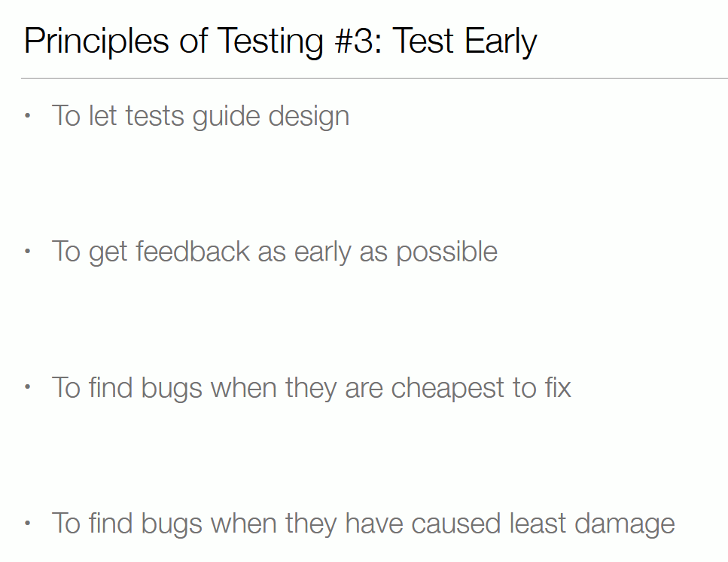The image size is (728, 562).
Task: Click the bullet dot before "To get feedback"
Action: coord(27,252)
